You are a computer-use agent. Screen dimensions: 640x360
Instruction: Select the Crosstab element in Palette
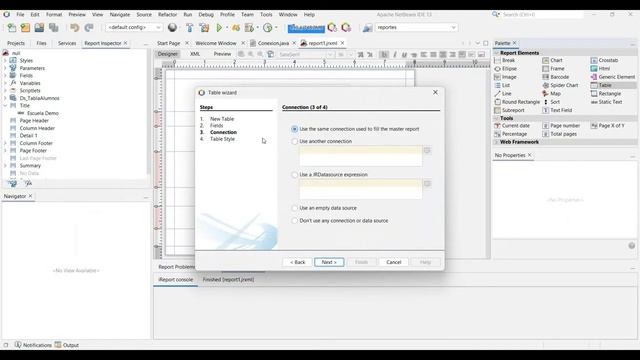[x=604, y=60]
